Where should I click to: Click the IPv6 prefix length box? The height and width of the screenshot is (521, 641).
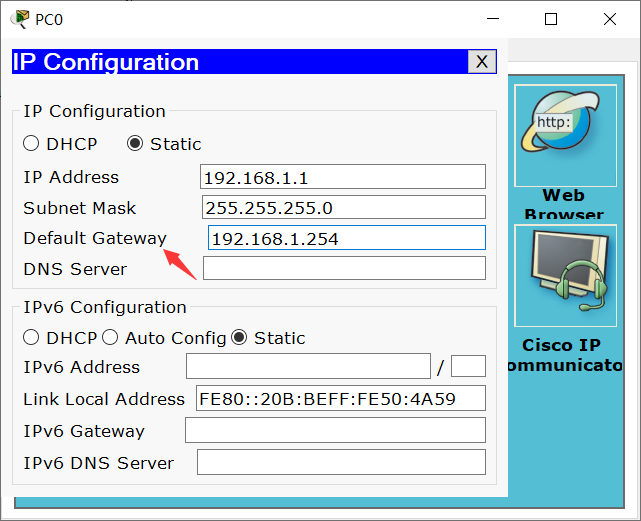click(x=468, y=366)
